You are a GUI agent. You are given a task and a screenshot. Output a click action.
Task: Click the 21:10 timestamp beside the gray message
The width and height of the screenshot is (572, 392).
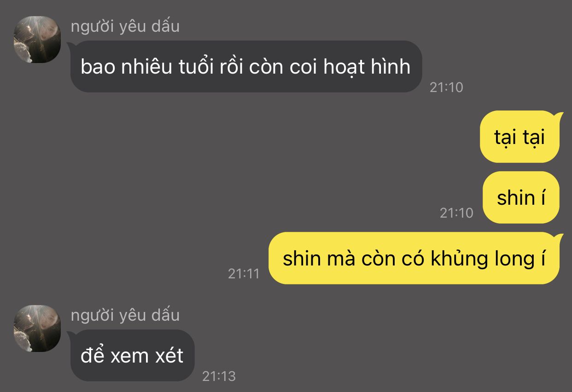click(446, 87)
